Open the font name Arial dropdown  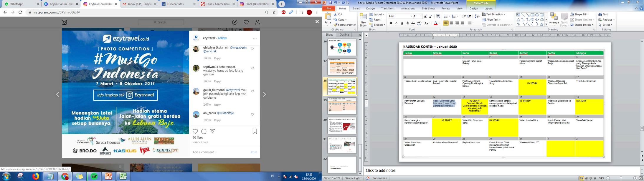tap(411, 16)
